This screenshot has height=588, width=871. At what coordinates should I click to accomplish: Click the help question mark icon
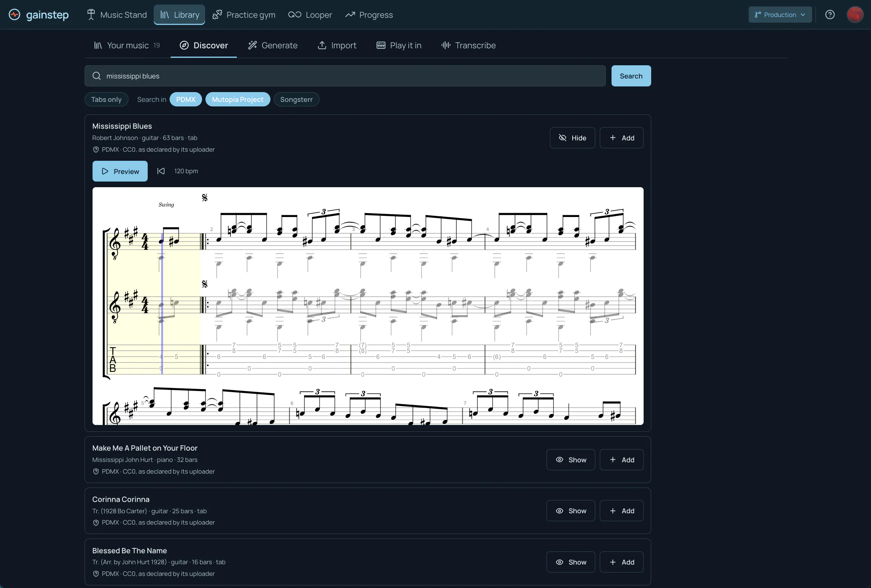point(830,15)
